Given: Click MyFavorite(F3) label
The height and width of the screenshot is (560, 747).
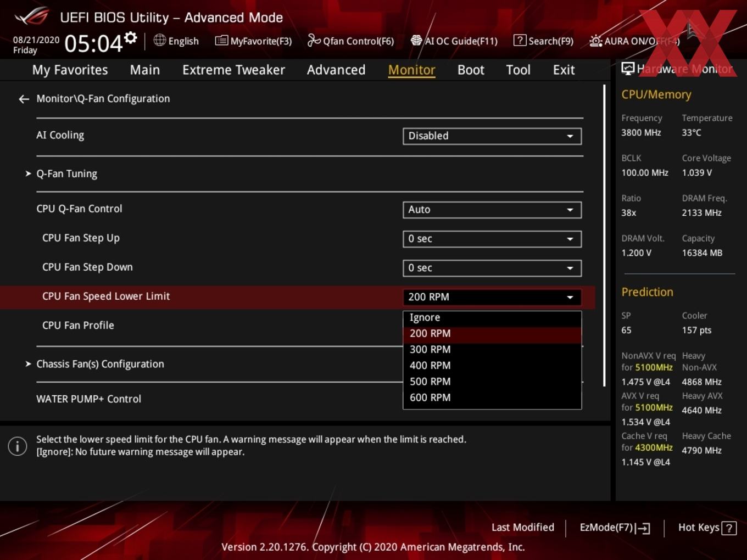Looking at the screenshot, I should (x=261, y=41).
